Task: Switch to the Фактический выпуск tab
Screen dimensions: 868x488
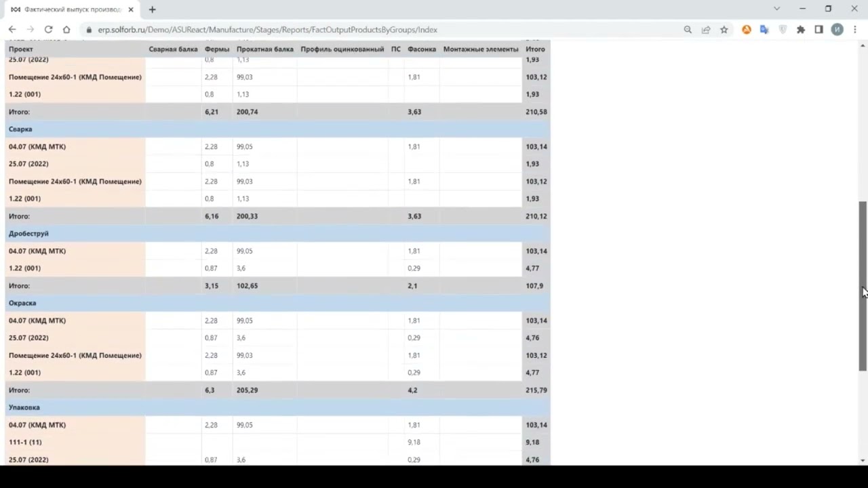Action: click(x=72, y=9)
